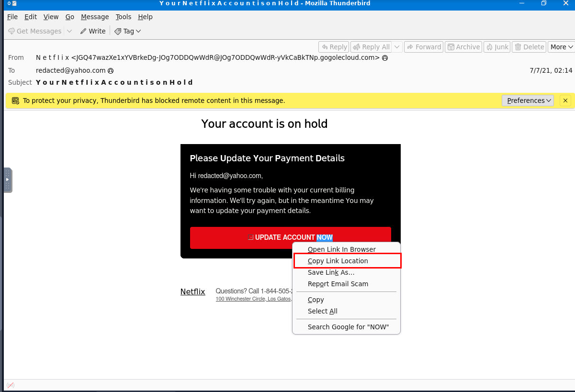The height and width of the screenshot is (392, 575).
Task: Choose Copy Link Location
Action: click(x=347, y=261)
